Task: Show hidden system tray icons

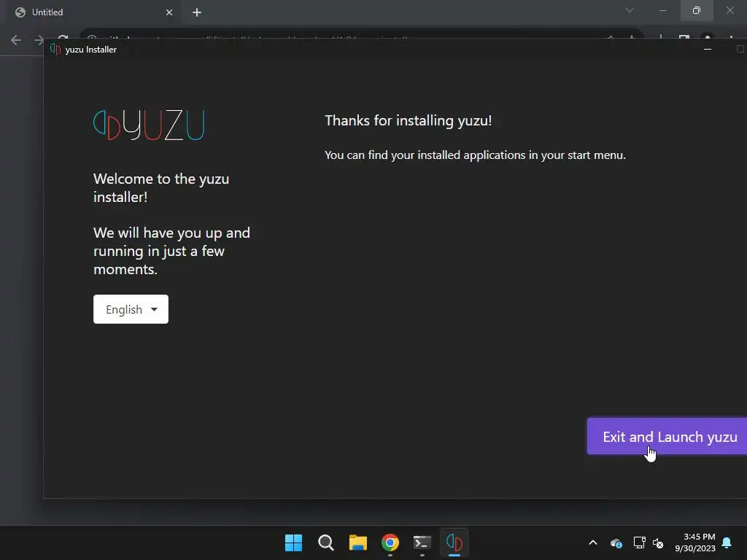Action: [593, 542]
